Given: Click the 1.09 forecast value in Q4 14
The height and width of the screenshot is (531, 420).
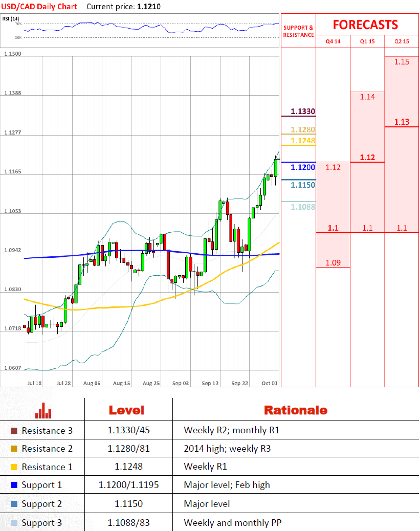Looking at the screenshot, I should tap(333, 263).
